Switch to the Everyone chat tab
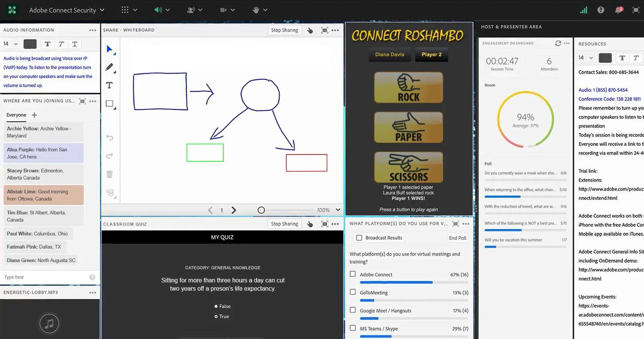The height and width of the screenshot is (339, 644). pyautogui.click(x=16, y=115)
